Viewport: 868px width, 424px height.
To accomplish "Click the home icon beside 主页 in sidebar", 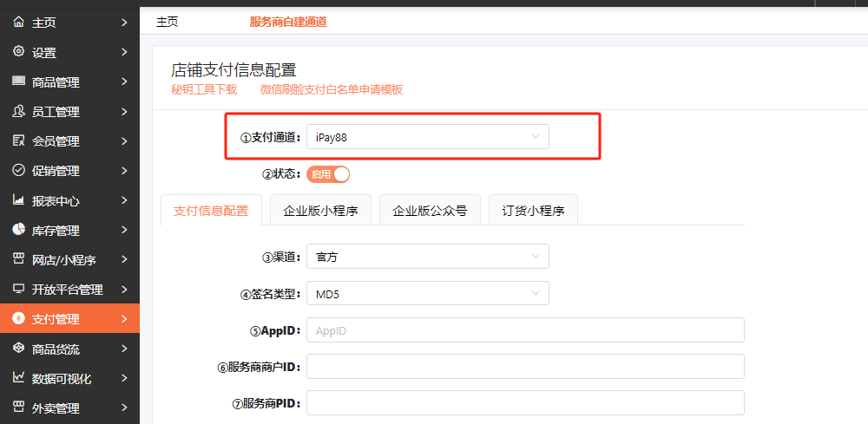I will pyautogui.click(x=19, y=23).
